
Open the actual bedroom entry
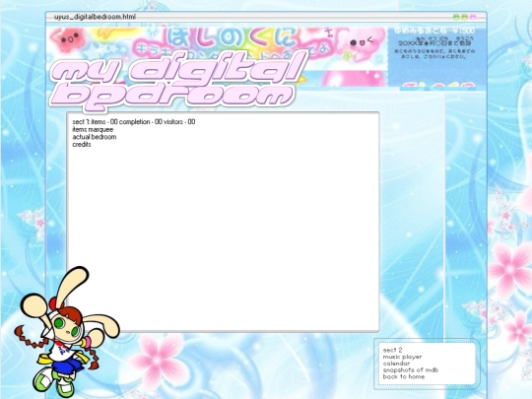click(95, 137)
